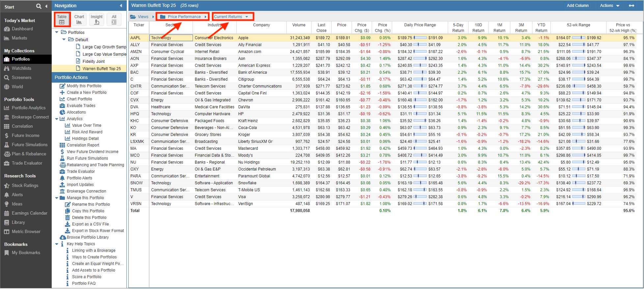Click the Brokerage Connect bank icon
644x289 pixels.
coord(7,117)
